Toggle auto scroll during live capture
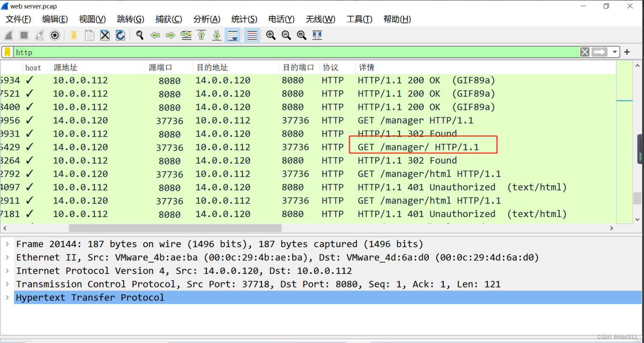Viewport: 644px width, 343px height. (x=233, y=35)
